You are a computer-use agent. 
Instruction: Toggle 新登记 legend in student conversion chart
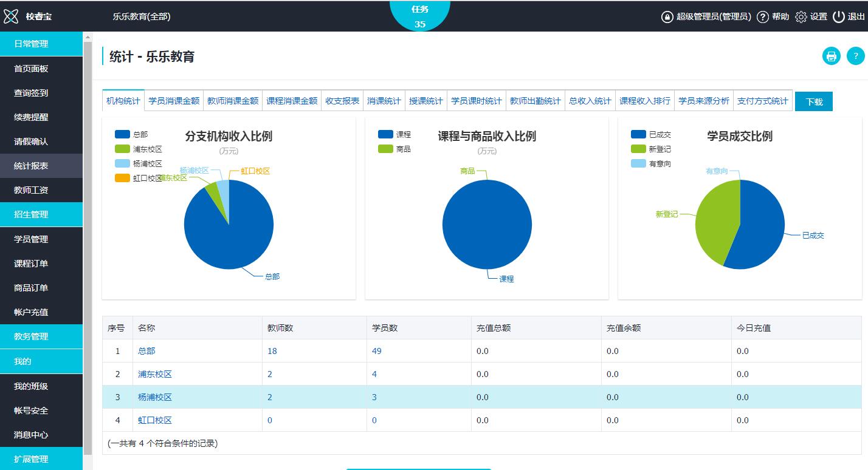(651, 149)
